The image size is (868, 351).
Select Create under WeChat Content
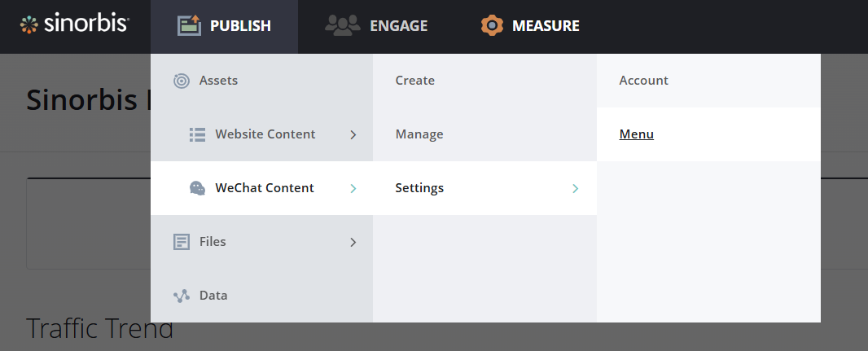coord(415,81)
